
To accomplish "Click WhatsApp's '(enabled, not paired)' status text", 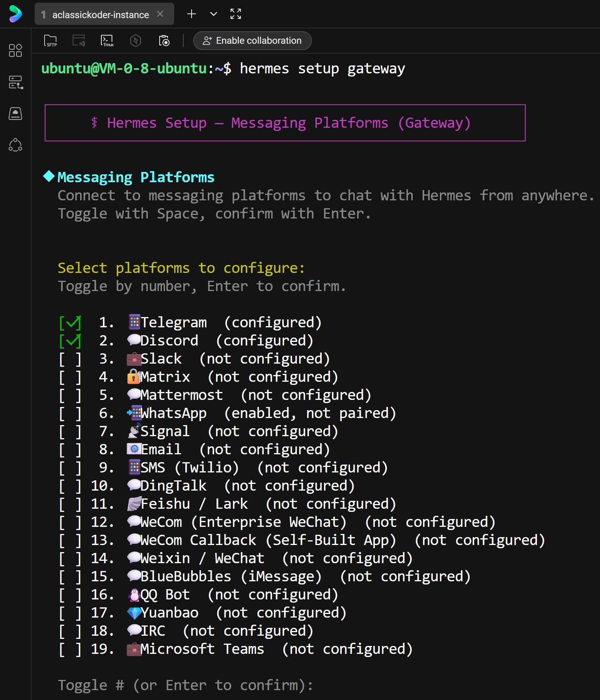I will pos(310,413).
